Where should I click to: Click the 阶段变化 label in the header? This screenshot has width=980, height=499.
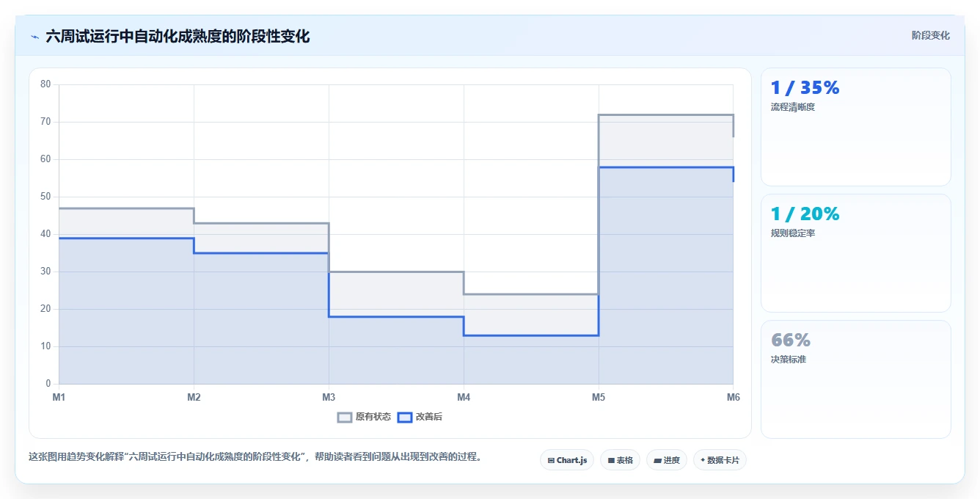[930, 35]
